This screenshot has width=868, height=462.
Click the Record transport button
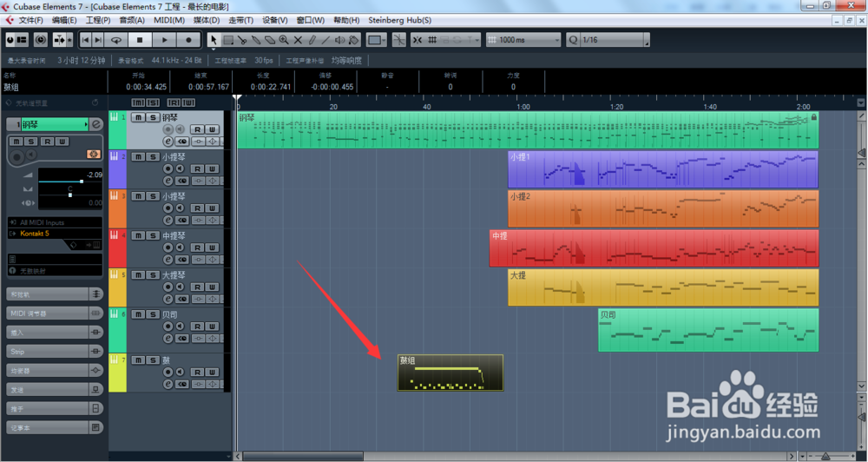[188, 40]
